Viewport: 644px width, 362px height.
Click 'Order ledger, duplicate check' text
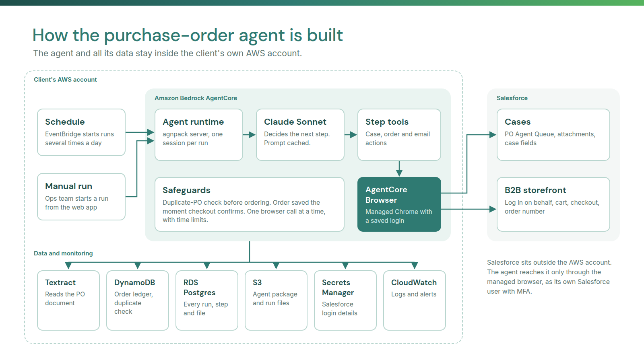[133, 303]
